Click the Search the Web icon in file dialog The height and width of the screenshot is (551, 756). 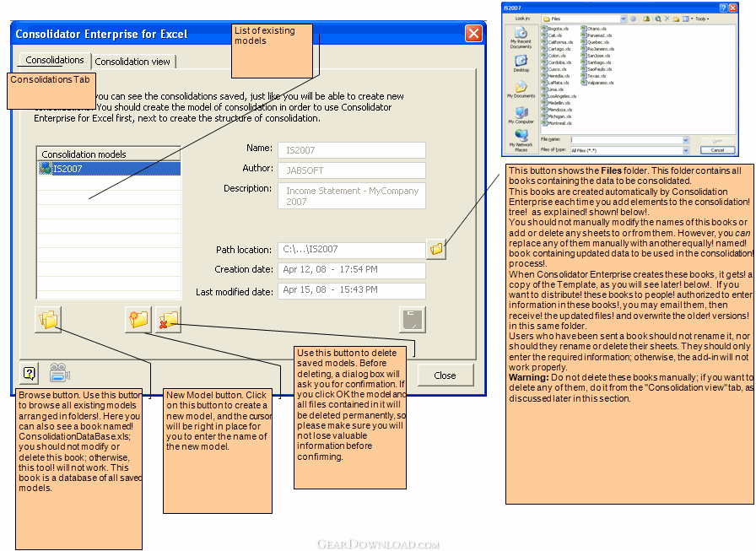click(658, 19)
